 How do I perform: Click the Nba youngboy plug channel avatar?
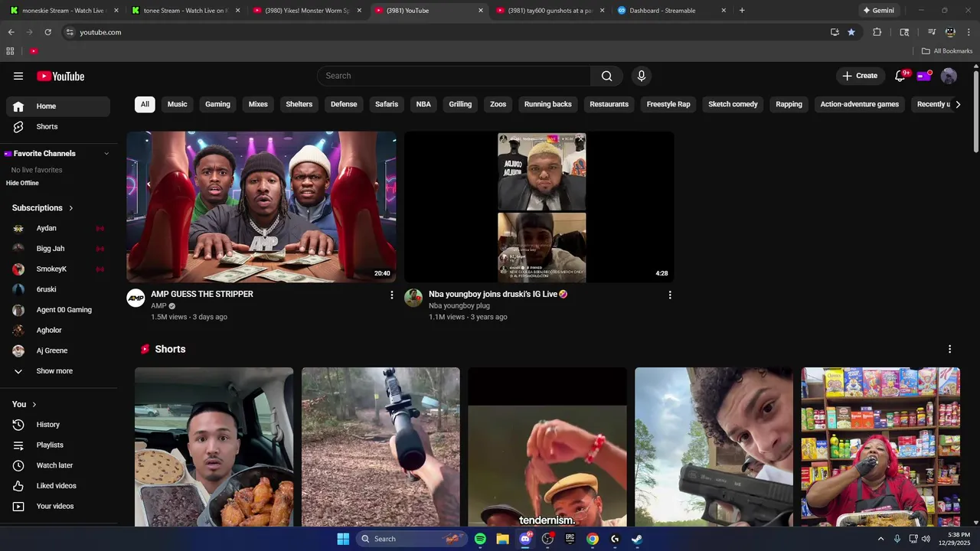tap(413, 298)
